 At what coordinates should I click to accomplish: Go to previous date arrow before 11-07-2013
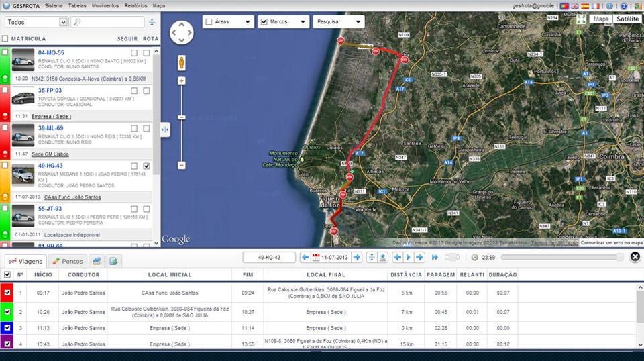(305, 258)
